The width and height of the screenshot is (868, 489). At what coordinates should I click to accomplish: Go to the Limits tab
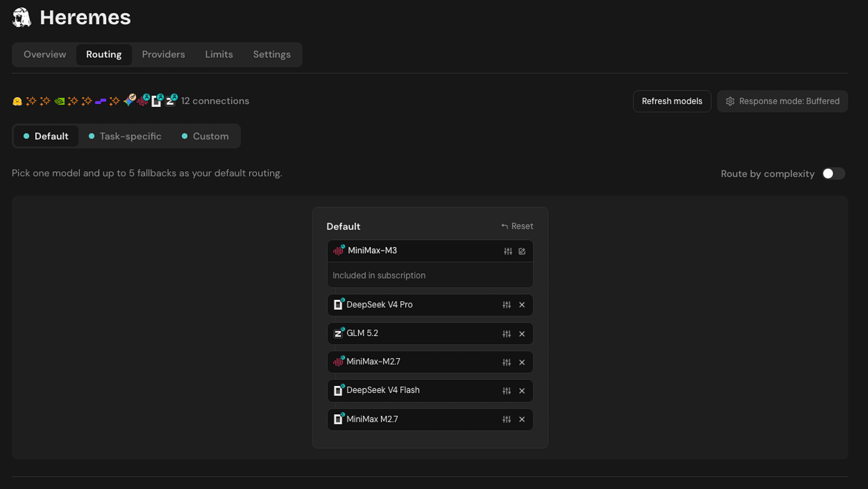219,54
